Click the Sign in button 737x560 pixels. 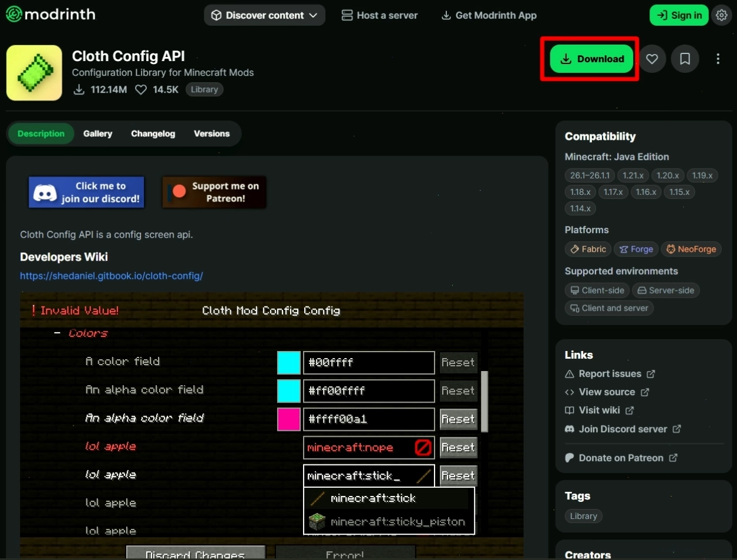coord(679,15)
